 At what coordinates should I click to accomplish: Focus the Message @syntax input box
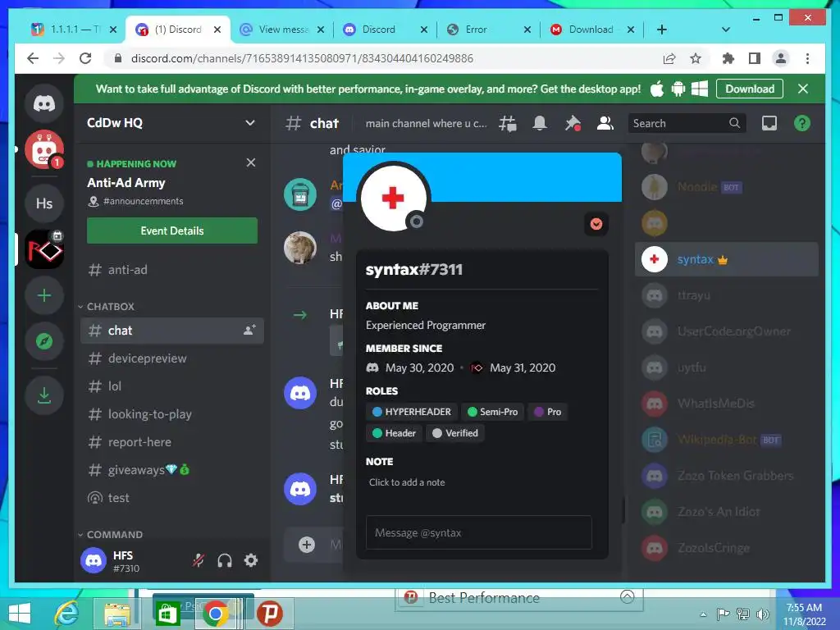479,532
